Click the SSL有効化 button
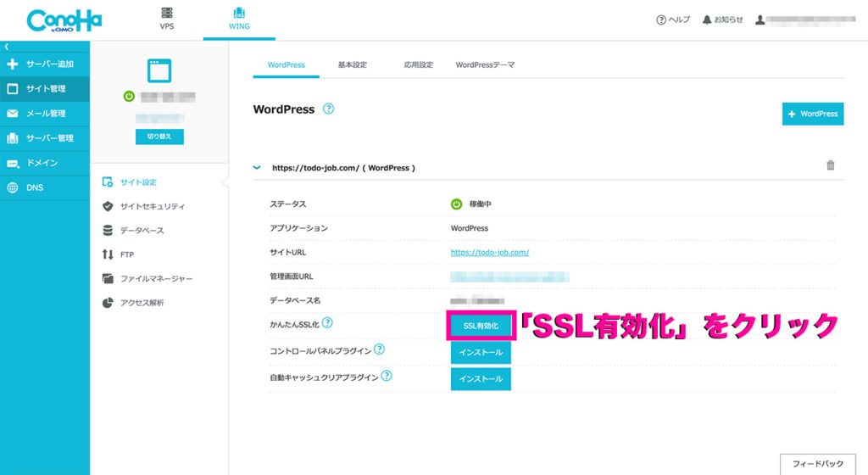Viewport: 868px width, 475px height. pyautogui.click(x=481, y=326)
